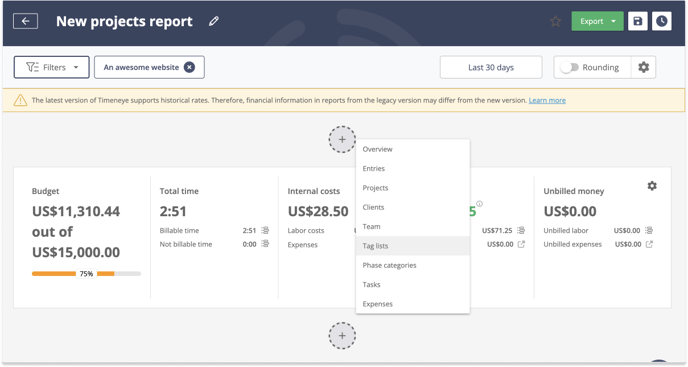Mark report as favorite with star
Image resolution: width=688 pixels, height=367 pixels.
point(555,21)
